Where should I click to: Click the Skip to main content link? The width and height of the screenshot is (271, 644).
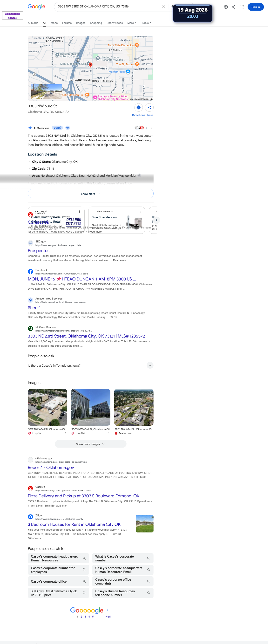point(13,15)
